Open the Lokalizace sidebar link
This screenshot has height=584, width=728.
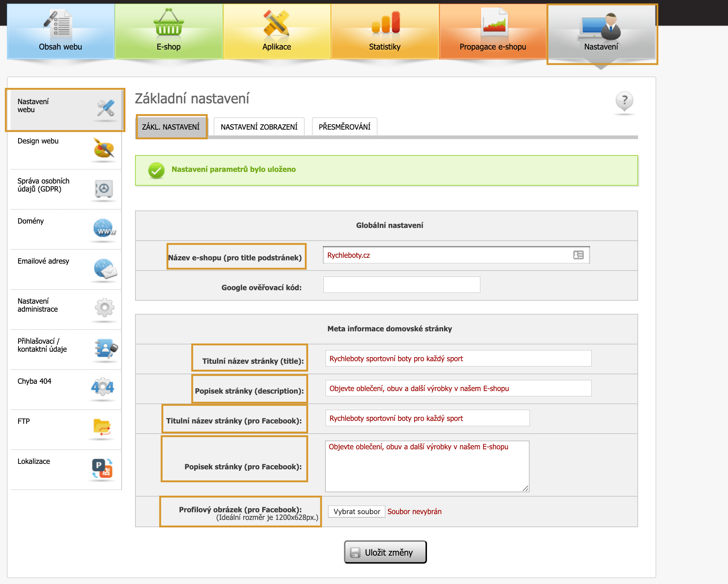tap(33, 461)
